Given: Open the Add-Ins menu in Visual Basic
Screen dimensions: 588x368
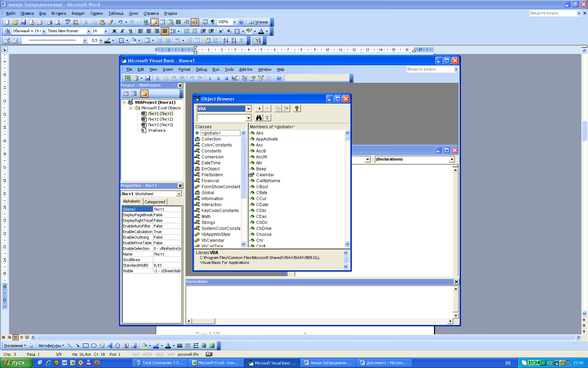Looking at the screenshot, I should [x=246, y=69].
